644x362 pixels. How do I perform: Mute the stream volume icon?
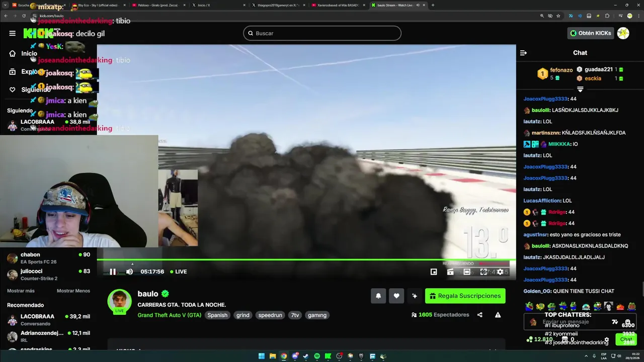(129, 271)
